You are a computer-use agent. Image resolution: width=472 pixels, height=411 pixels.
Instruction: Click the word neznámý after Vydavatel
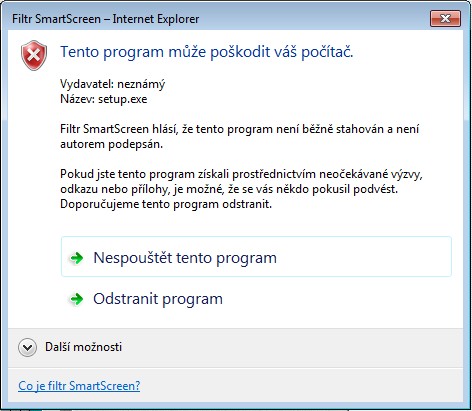point(141,84)
